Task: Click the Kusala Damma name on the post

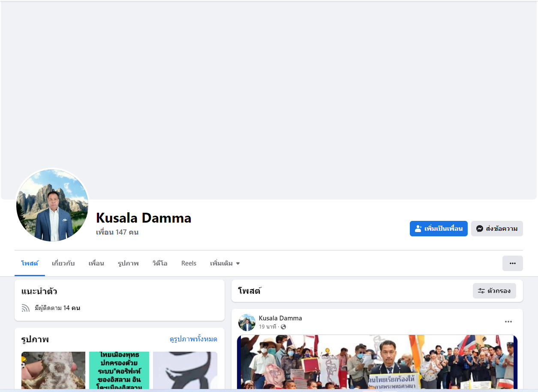Action: (280, 318)
